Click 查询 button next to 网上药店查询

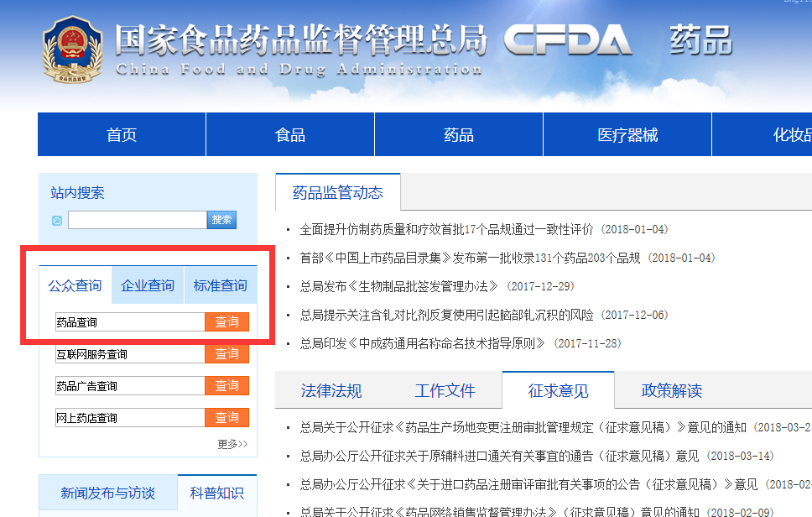[226, 417]
